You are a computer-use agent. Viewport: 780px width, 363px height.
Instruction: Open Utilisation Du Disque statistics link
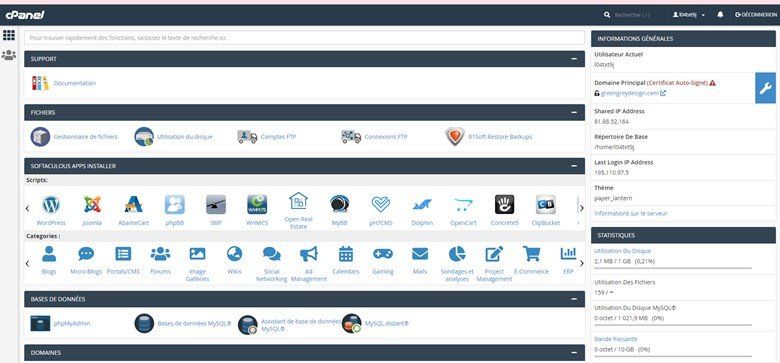point(622,251)
